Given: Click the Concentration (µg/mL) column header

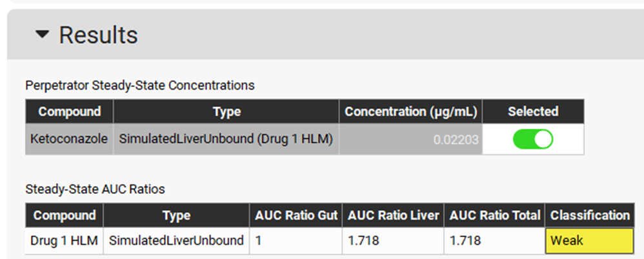Looking at the screenshot, I should point(410,111).
